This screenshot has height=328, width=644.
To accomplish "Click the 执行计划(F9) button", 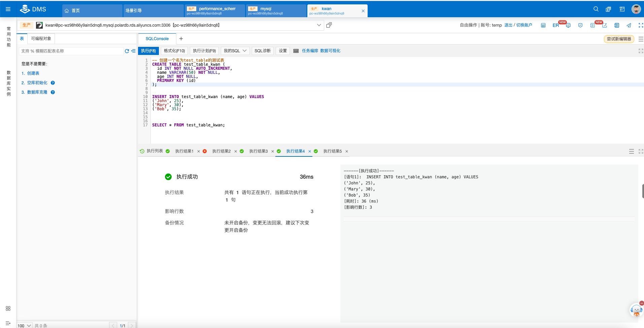I will pyautogui.click(x=204, y=51).
